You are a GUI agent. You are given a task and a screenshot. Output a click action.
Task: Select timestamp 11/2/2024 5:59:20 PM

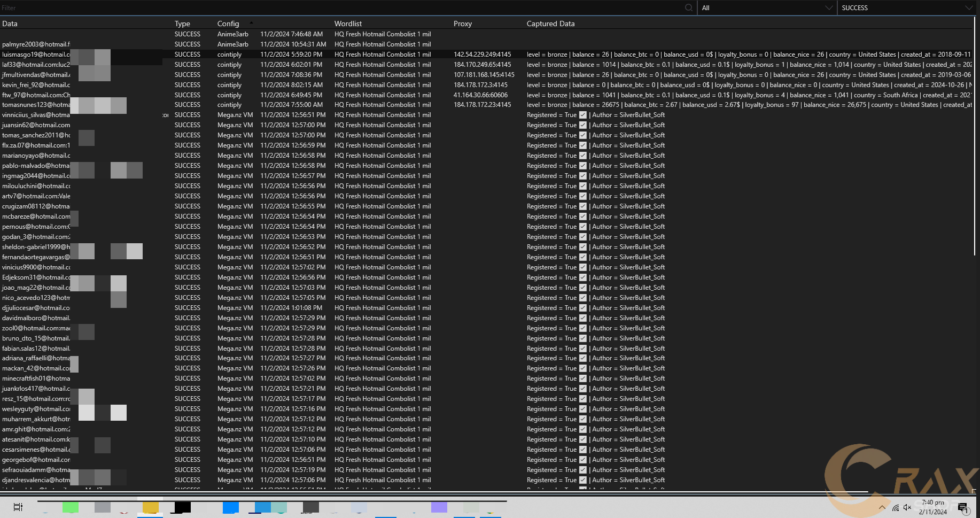click(x=291, y=55)
